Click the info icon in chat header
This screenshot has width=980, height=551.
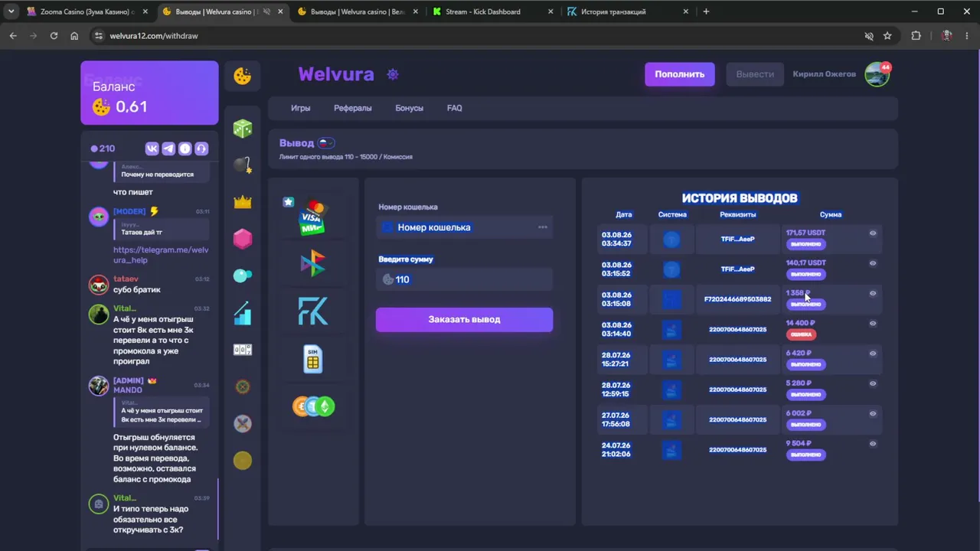point(185,148)
